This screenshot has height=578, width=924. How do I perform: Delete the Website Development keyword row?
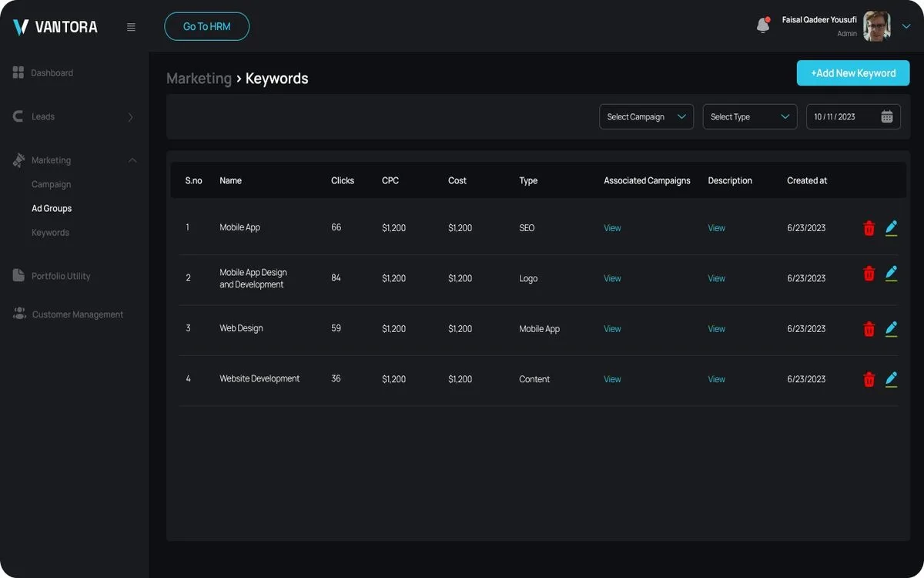click(869, 379)
